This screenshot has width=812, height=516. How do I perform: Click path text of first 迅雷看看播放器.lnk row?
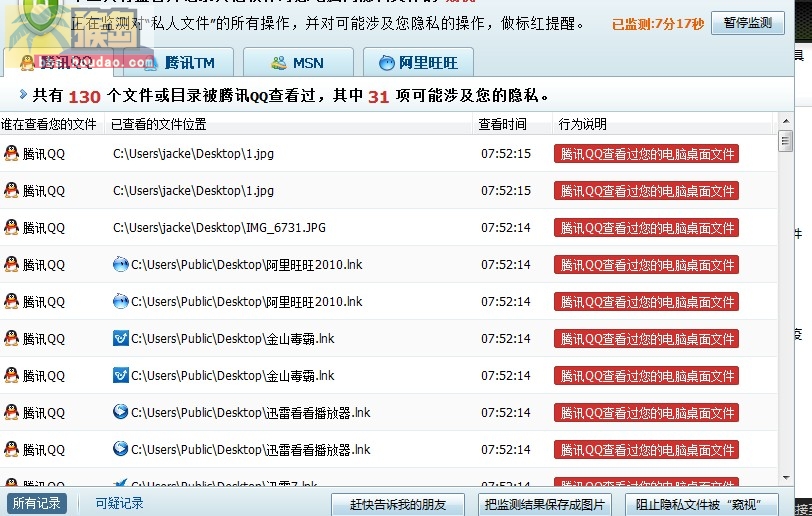pyautogui.click(x=251, y=413)
